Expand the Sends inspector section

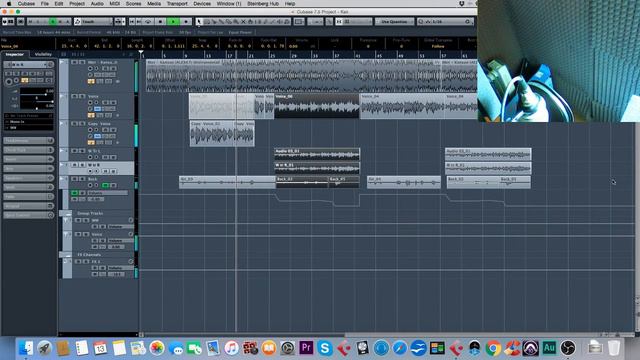tap(29, 187)
